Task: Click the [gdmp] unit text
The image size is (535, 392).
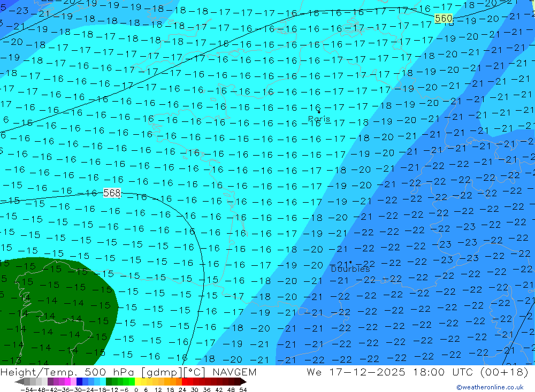Action: coord(162,372)
